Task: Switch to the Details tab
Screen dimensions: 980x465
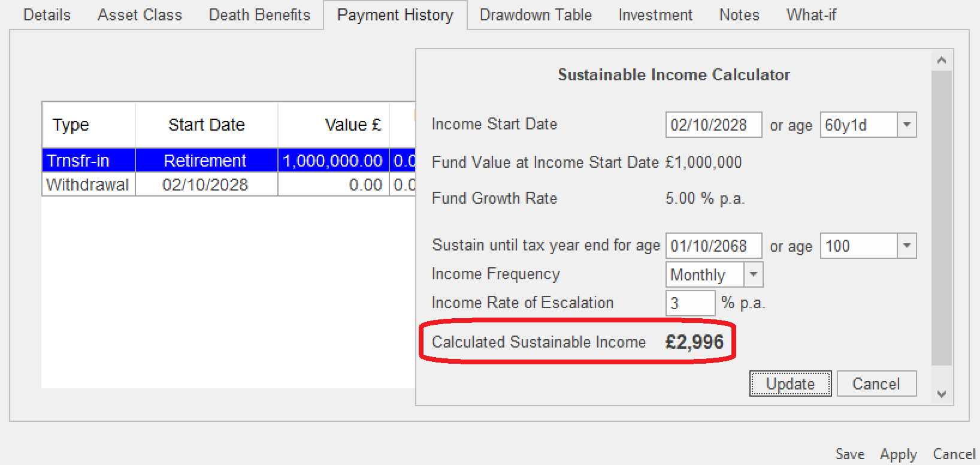Action: 47,15
